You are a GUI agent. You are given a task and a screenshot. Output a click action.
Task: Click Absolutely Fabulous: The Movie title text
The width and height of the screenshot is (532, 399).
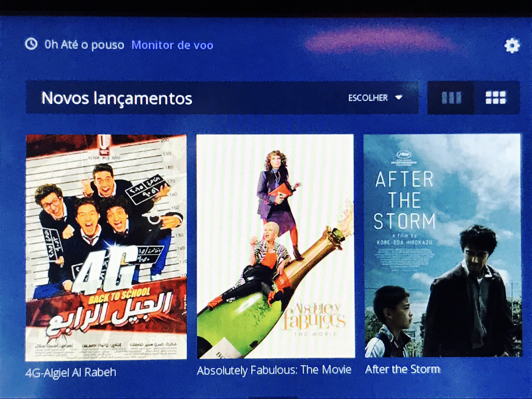point(274,370)
